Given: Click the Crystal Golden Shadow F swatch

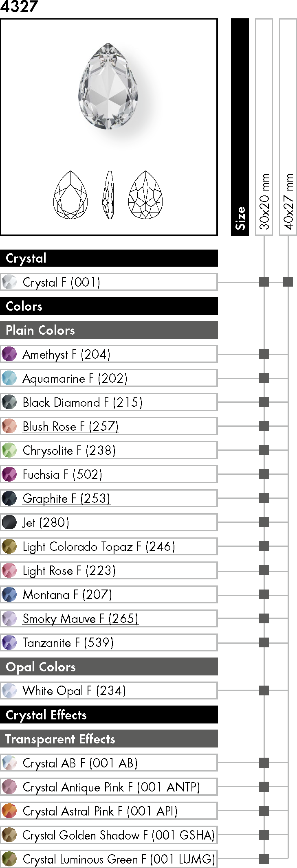Looking at the screenshot, I should pos(9,835).
